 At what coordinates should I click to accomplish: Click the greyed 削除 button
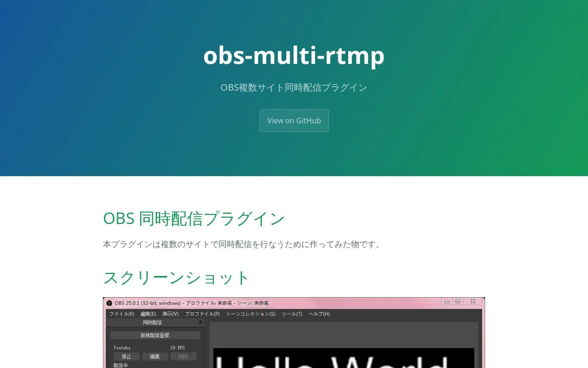tap(183, 356)
